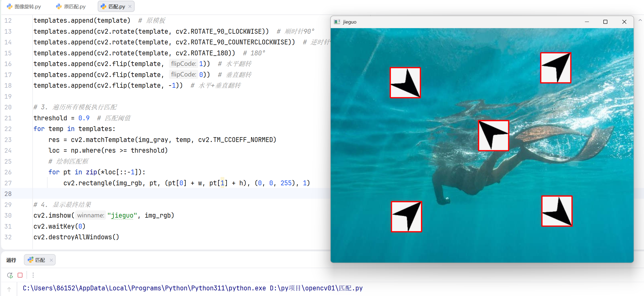Minimize the jieguo image window
The height and width of the screenshot is (296, 644).
(587, 22)
